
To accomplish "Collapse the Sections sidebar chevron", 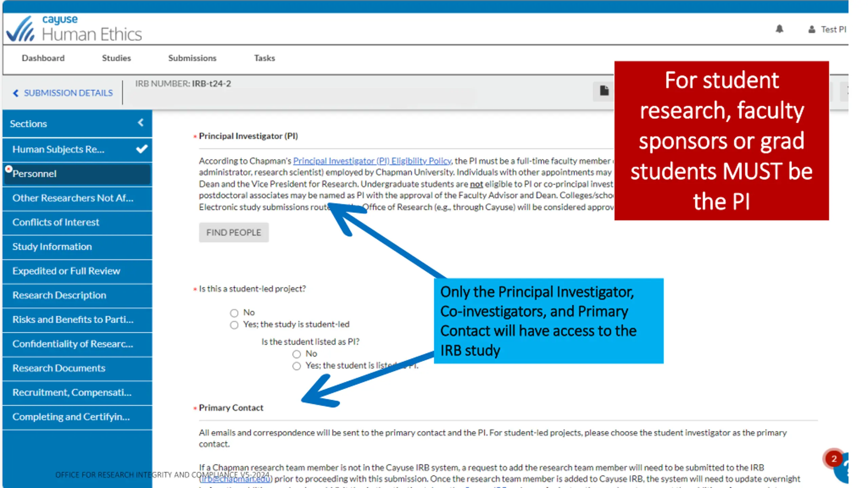I will pos(141,123).
